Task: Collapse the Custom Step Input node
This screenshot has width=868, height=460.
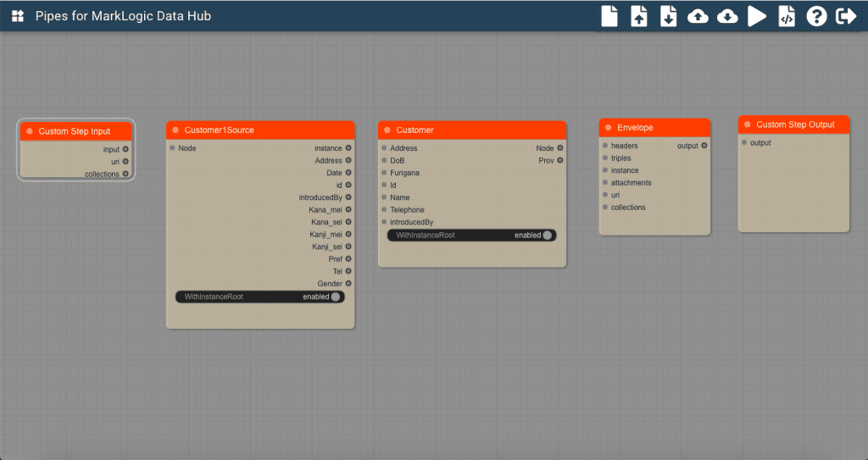Action: 30,131
